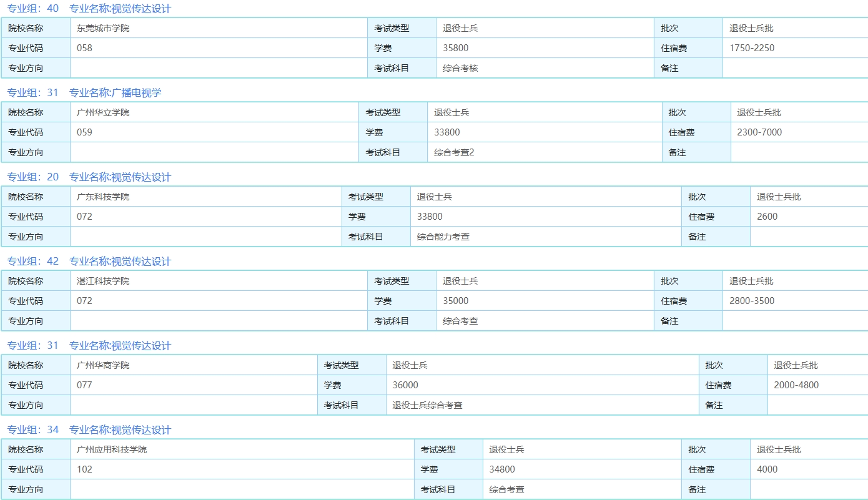Click tuition 33800 for 广州华立学院
The height and width of the screenshot is (500, 868).
pos(447,132)
